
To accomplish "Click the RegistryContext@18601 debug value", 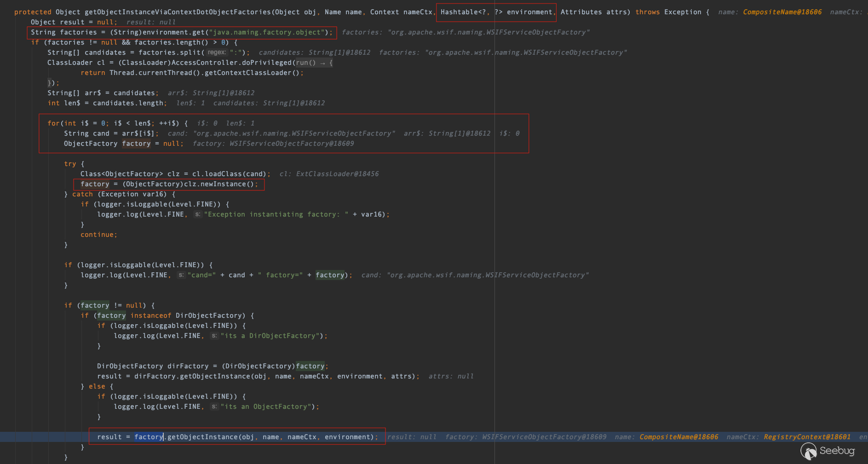I will [x=807, y=437].
